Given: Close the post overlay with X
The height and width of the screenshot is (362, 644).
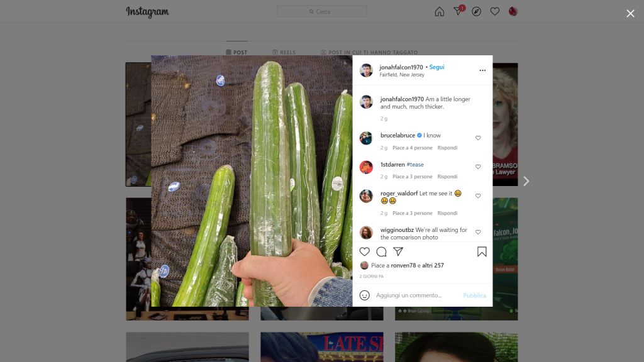Looking at the screenshot, I should click(x=630, y=14).
